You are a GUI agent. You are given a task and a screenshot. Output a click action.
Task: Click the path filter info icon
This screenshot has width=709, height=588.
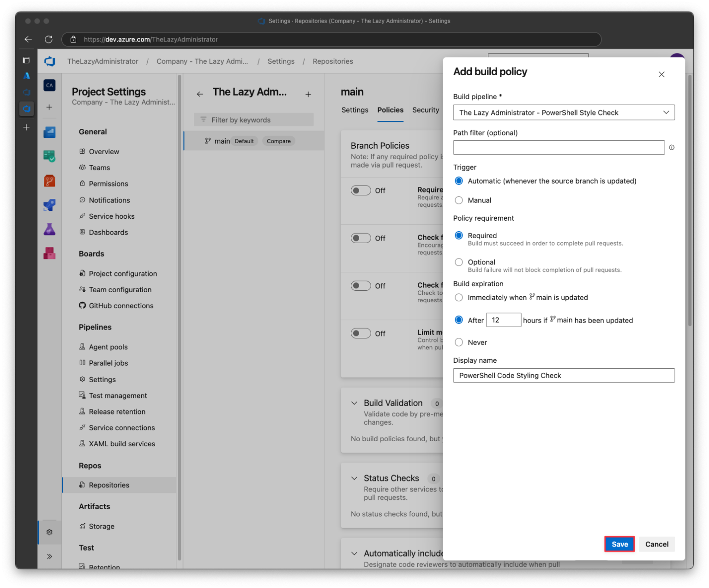click(672, 147)
